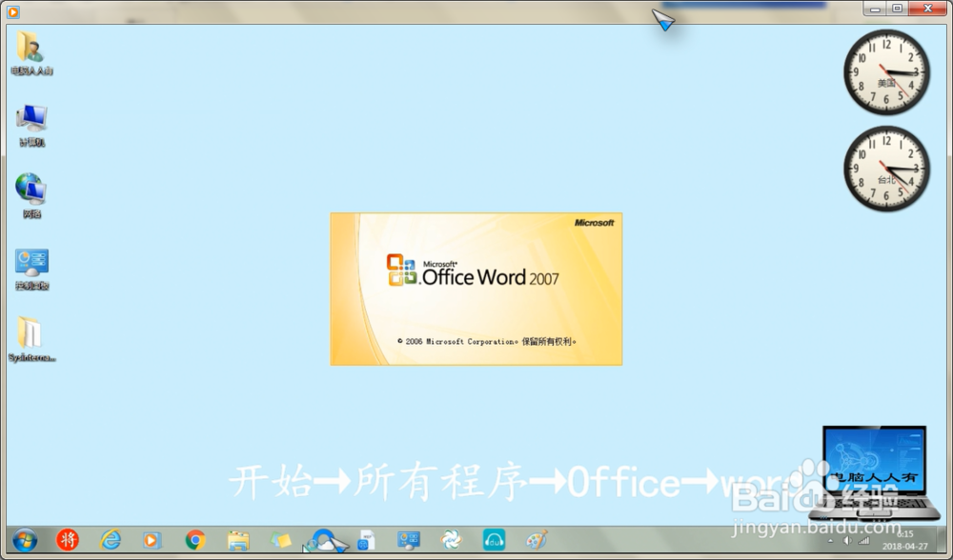This screenshot has width=953, height=560.
Task: Click the orange player icon in title bar
Action: pyautogui.click(x=12, y=10)
